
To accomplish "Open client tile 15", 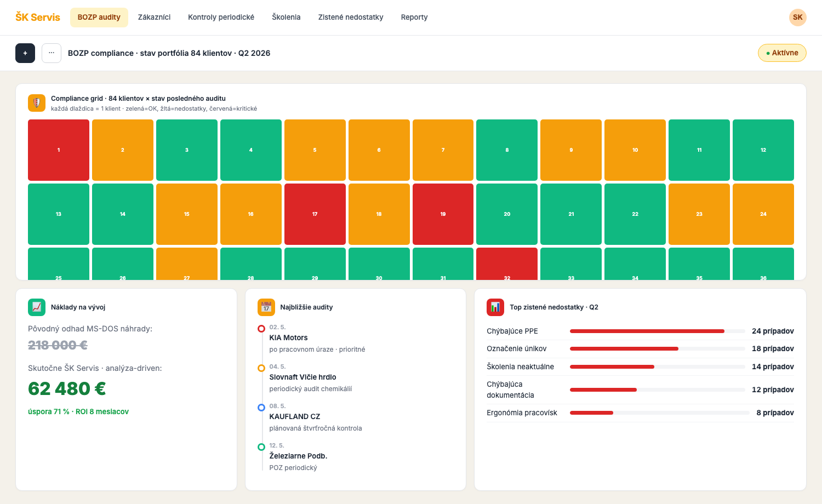I will [x=187, y=214].
